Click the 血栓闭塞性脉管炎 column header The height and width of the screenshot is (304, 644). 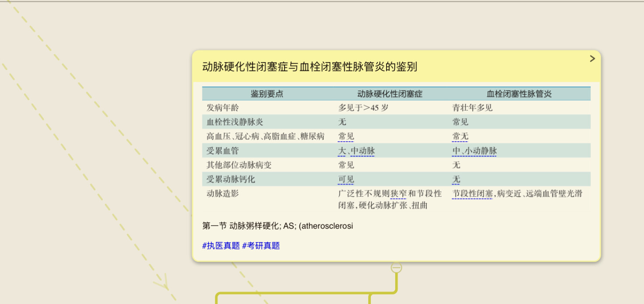click(x=519, y=94)
